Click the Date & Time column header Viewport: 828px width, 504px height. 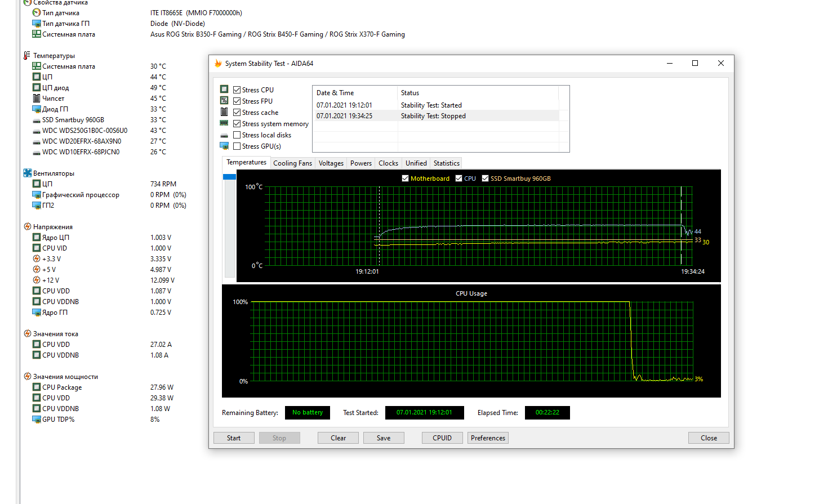tap(355, 93)
